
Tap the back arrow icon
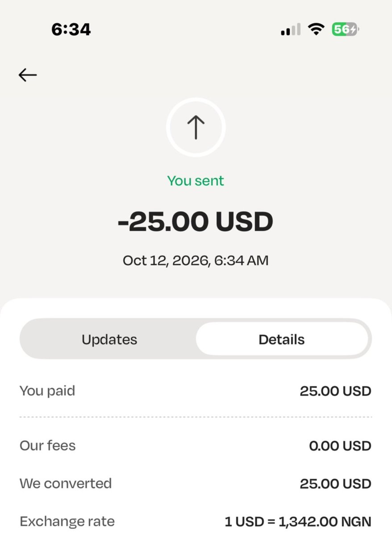point(28,75)
